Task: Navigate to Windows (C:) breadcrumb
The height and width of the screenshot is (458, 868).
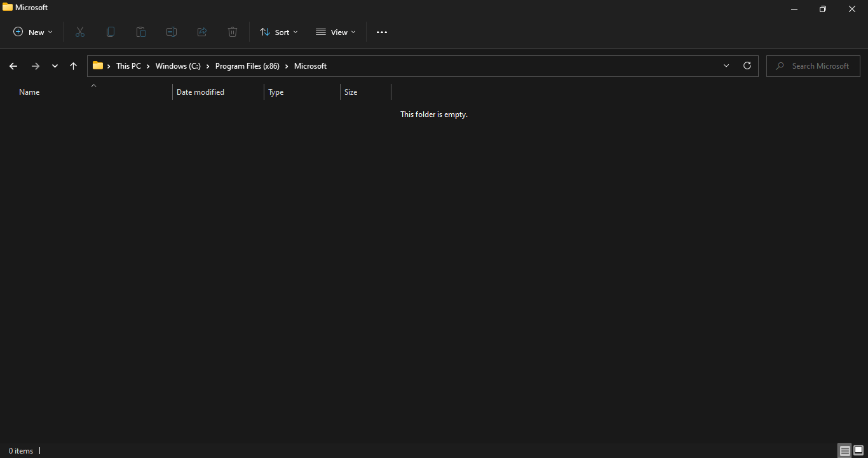Action: point(178,66)
